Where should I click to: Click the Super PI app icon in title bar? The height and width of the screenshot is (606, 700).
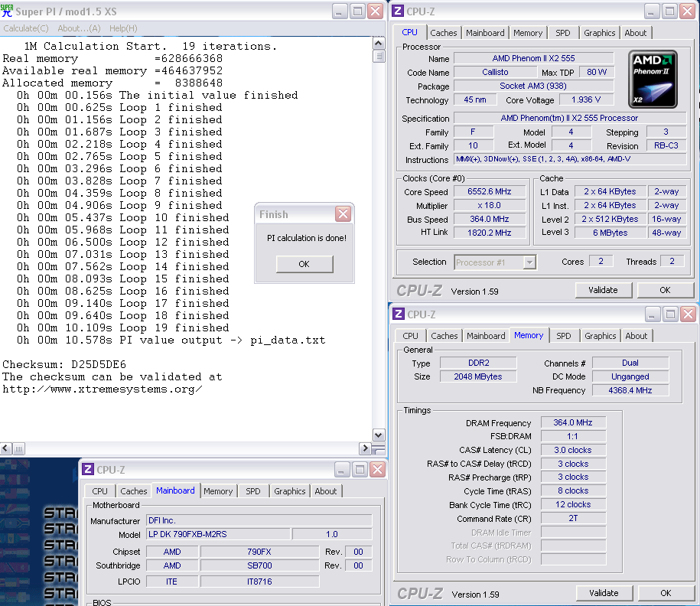pyautogui.click(x=7, y=11)
